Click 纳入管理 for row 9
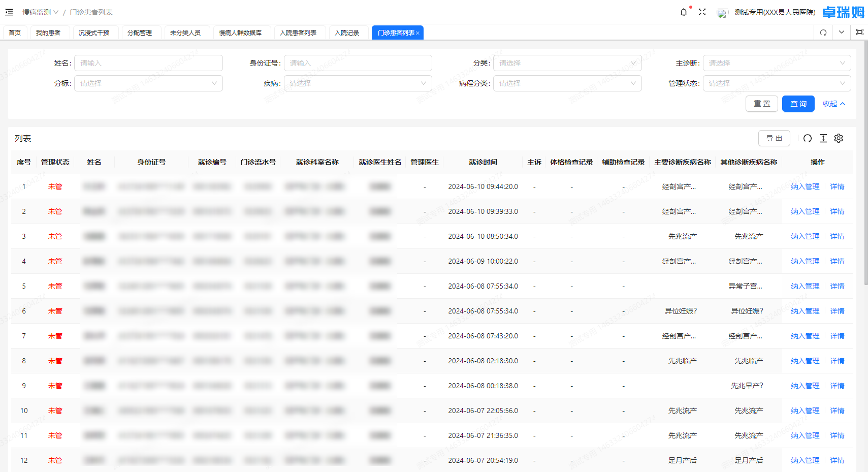 click(805, 386)
